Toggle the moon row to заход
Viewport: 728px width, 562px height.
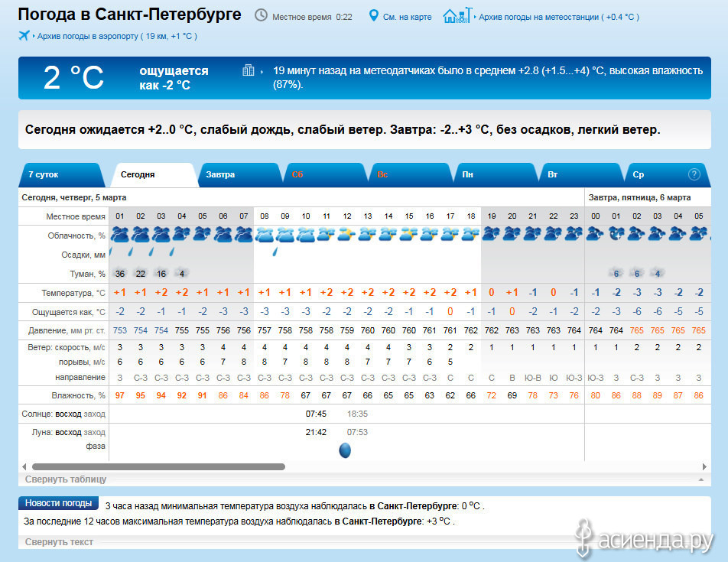(x=95, y=432)
